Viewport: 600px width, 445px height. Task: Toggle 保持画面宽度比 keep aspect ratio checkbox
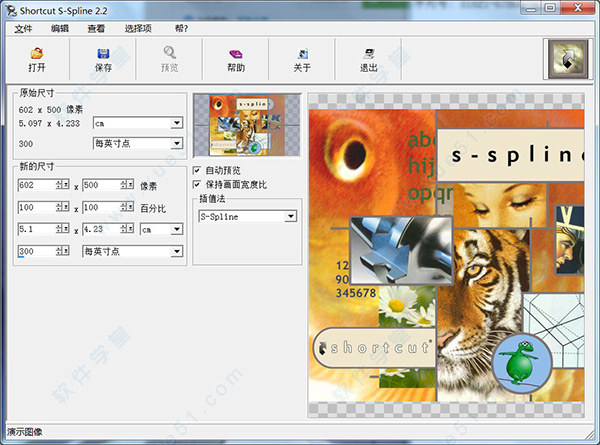[197, 184]
